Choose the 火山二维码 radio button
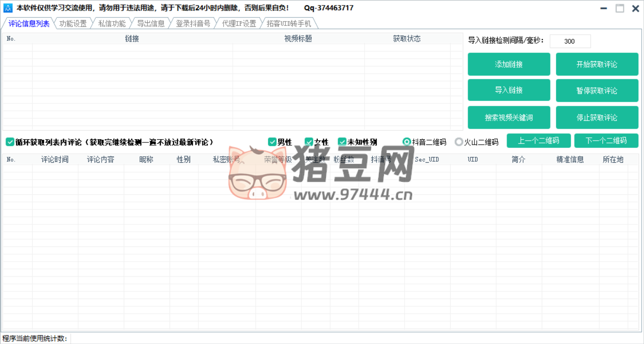The image size is (644, 344). (458, 142)
